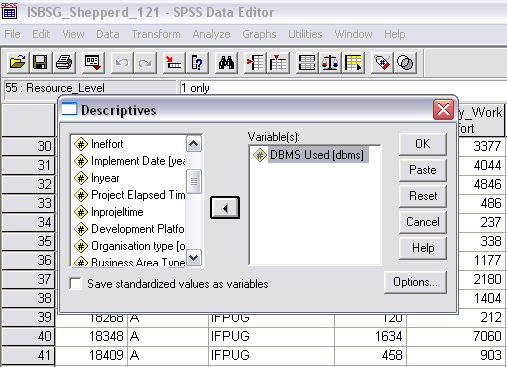Click the Redo arrow icon

[x=145, y=62]
